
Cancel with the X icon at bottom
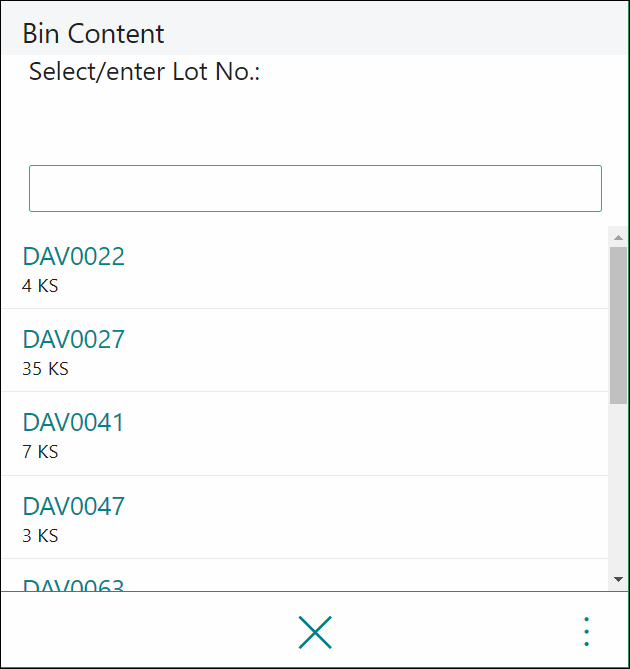click(x=315, y=632)
